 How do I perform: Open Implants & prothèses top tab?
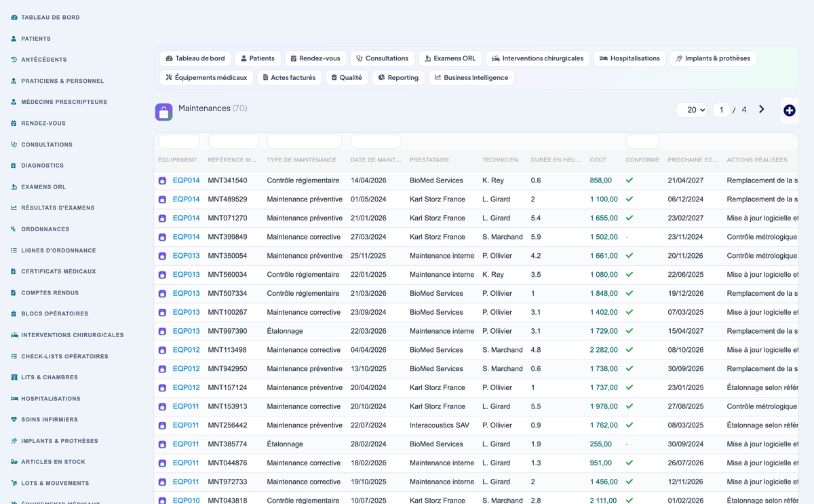[713, 58]
